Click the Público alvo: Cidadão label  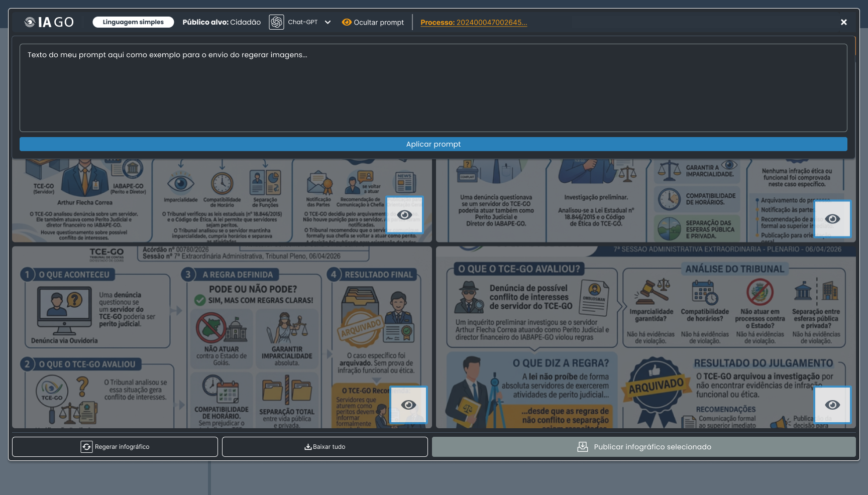pyautogui.click(x=222, y=22)
